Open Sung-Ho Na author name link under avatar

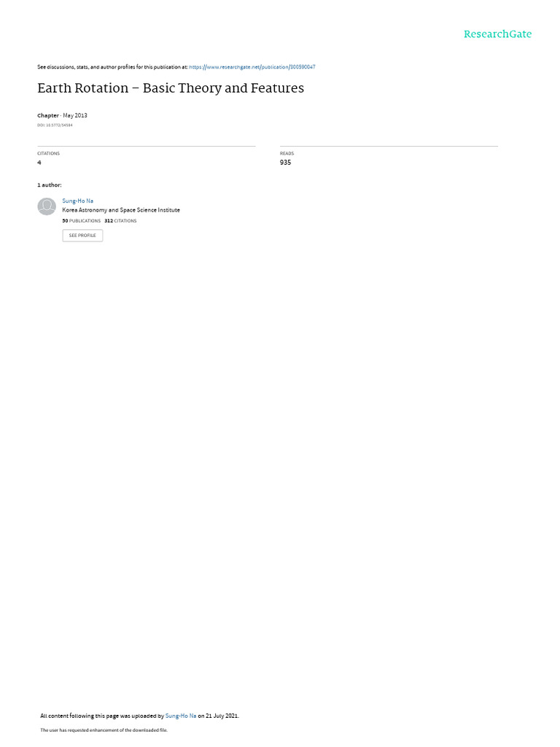(x=77, y=201)
